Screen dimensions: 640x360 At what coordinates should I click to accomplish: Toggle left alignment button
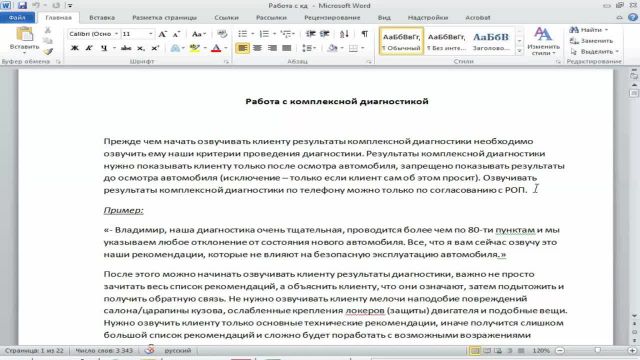coord(242,48)
